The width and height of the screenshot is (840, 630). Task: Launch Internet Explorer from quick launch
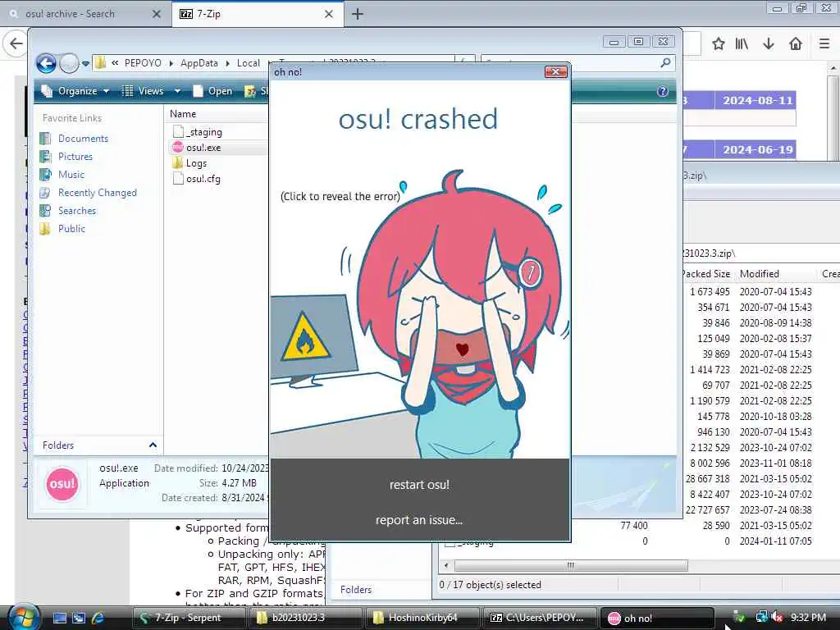click(98, 618)
